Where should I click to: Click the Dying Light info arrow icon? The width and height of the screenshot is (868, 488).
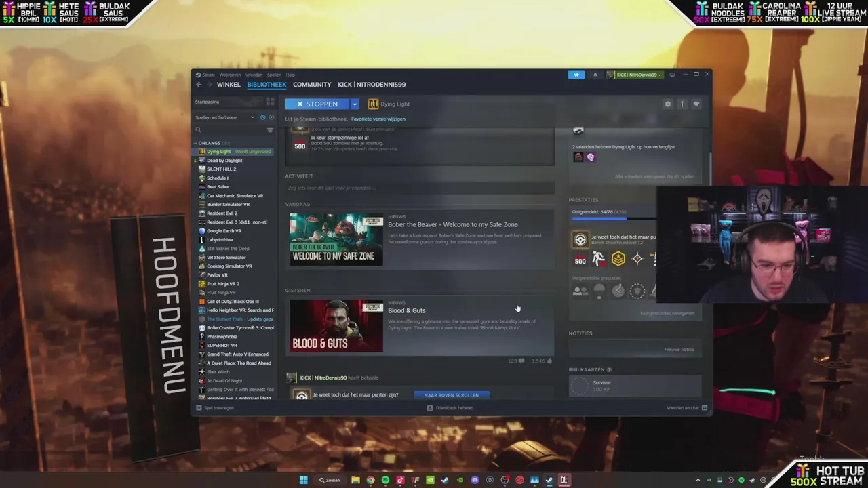click(682, 104)
